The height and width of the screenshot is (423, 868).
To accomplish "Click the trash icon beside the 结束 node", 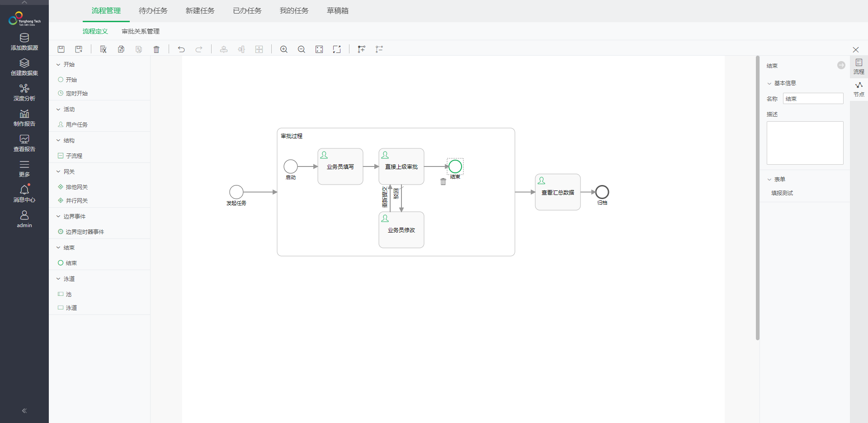I will click(443, 181).
